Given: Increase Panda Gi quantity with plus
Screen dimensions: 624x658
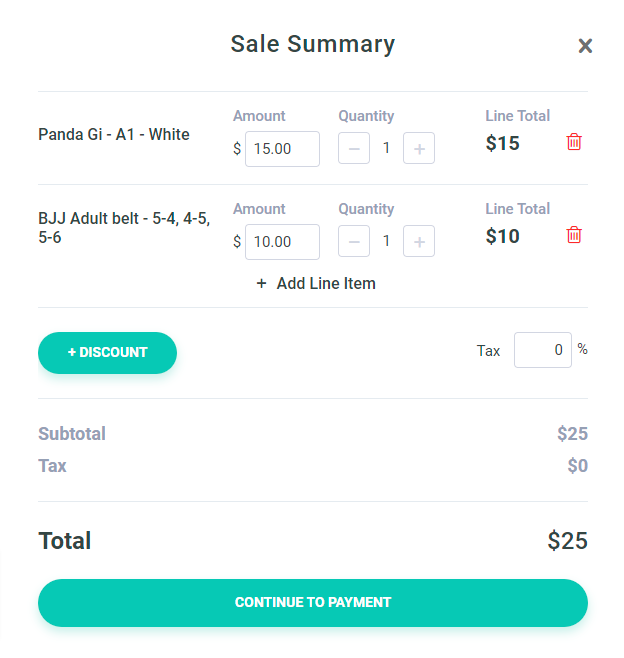Looking at the screenshot, I should [419, 149].
